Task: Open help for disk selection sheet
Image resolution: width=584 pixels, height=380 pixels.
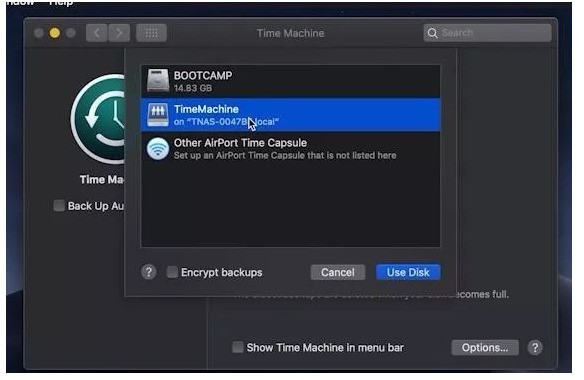Action: [x=149, y=272]
